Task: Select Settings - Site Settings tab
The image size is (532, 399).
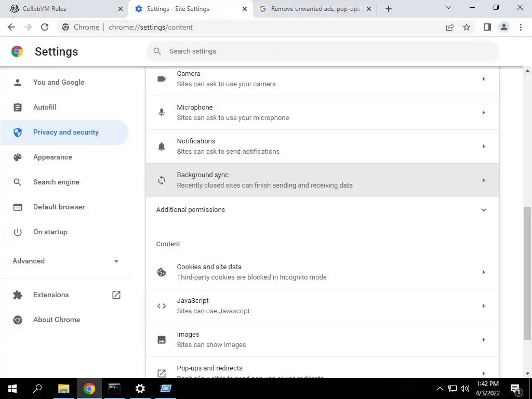Action: (x=190, y=9)
